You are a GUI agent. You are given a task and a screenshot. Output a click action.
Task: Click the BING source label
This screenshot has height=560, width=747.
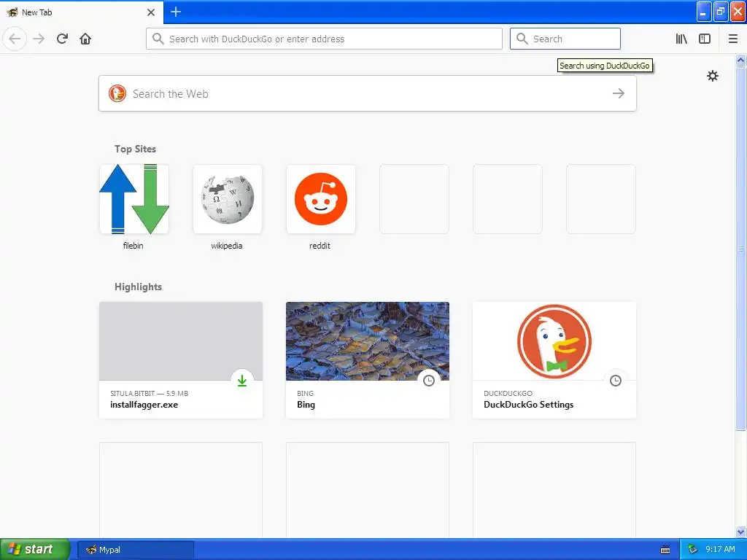click(305, 393)
